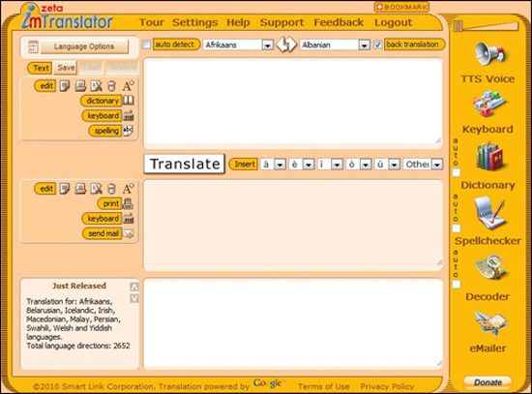The height and width of the screenshot is (394, 532).
Task: Open the Terms of Use link
Action: 323,386
